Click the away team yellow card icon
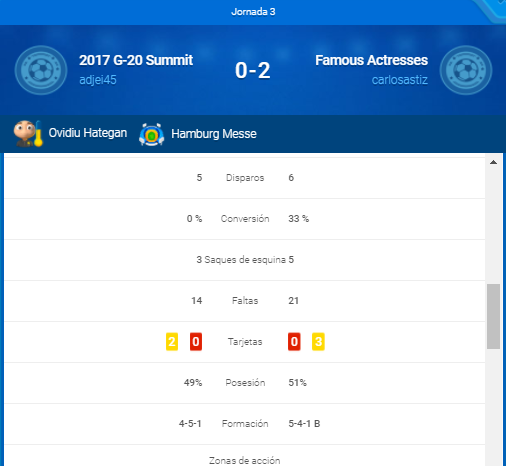 click(x=318, y=342)
